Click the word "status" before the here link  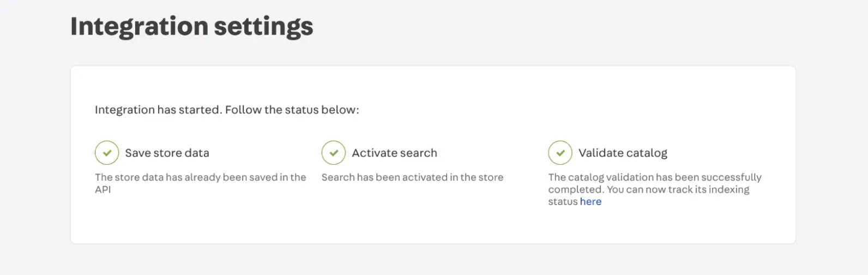coord(563,201)
